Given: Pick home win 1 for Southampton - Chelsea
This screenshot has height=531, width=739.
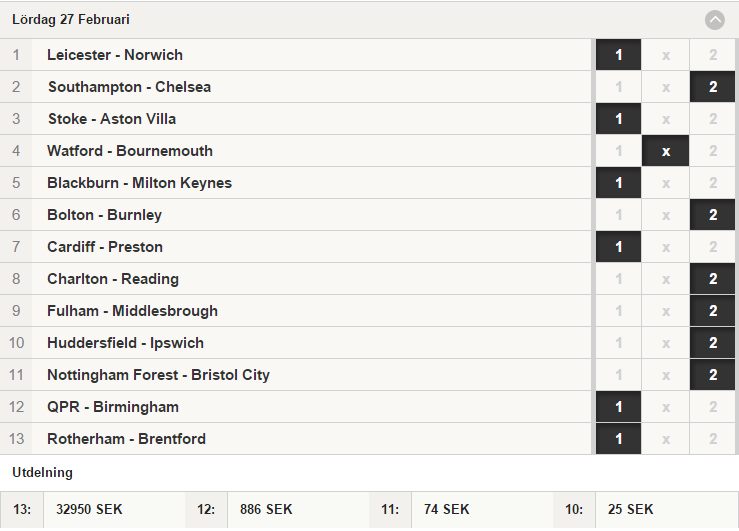Looking at the screenshot, I should tap(618, 87).
